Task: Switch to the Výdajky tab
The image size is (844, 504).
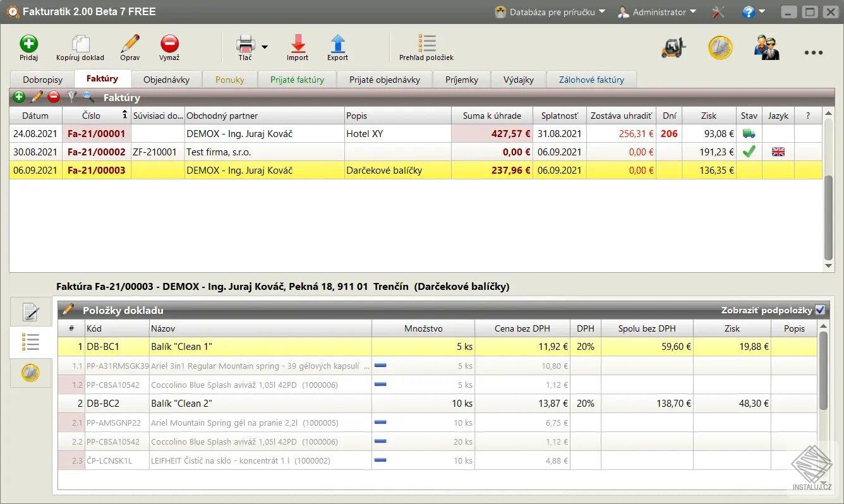Action: [519, 80]
